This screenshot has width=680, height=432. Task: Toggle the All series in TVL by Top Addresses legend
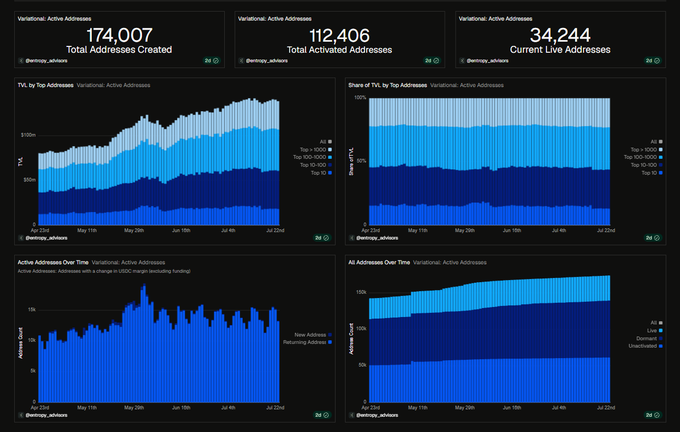(x=326, y=142)
